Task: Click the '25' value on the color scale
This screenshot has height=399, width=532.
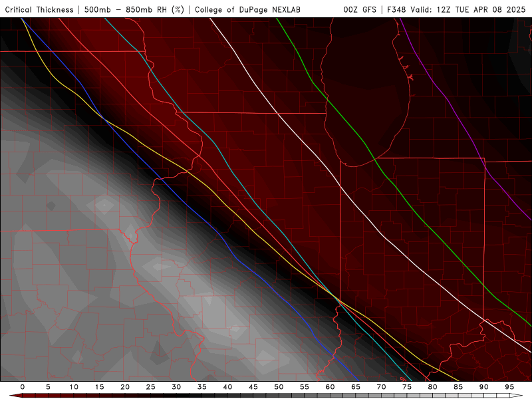Action: click(x=151, y=387)
